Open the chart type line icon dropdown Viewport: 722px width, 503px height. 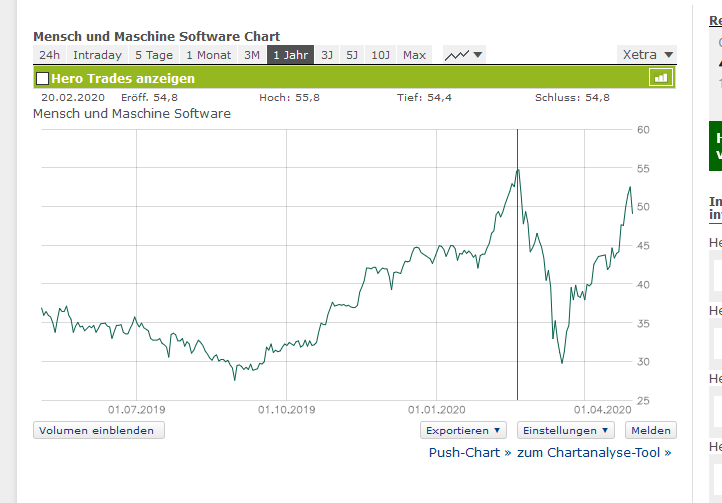tap(464, 55)
